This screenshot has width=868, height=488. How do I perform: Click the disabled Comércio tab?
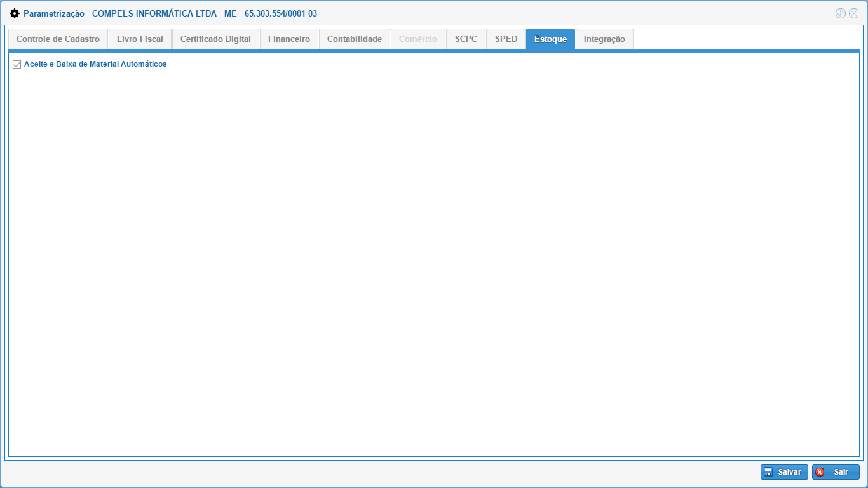(x=418, y=39)
